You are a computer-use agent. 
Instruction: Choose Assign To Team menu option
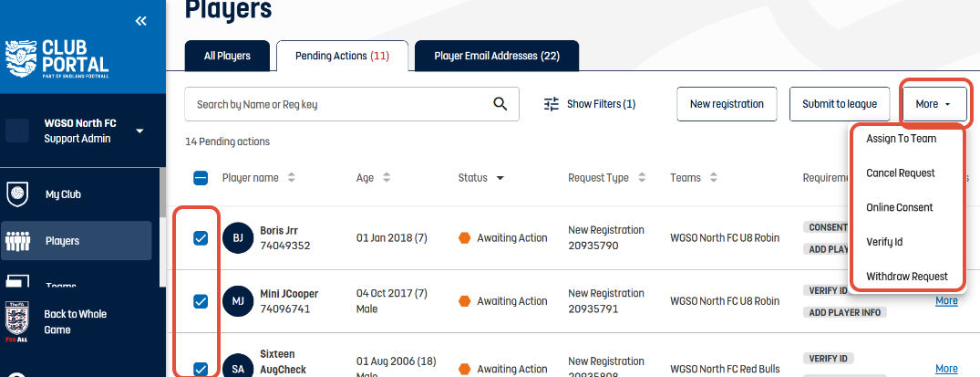(901, 139)
